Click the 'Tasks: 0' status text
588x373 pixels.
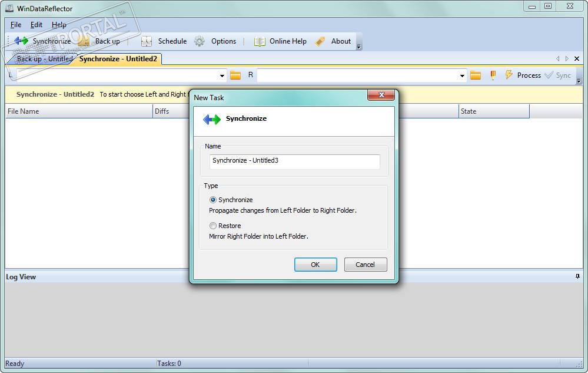coord(169,363)
